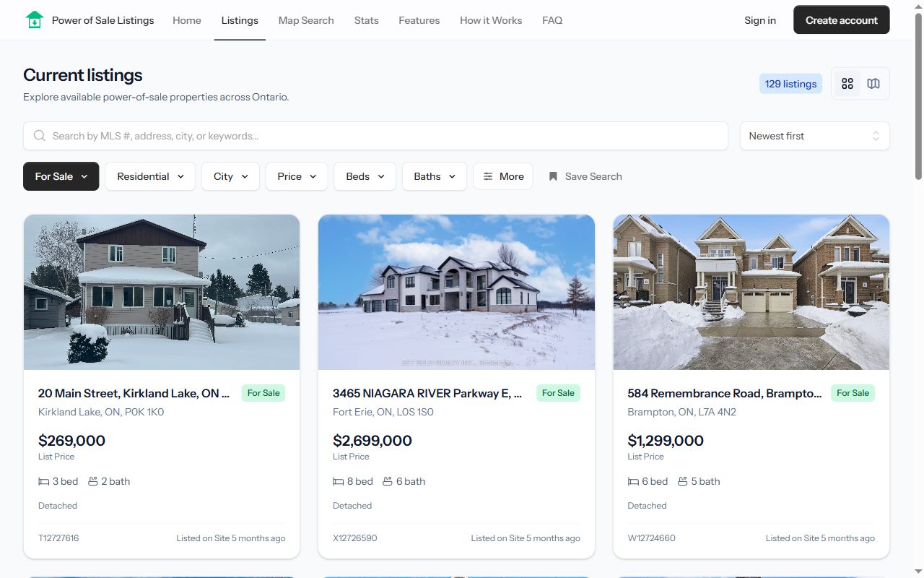Open 584 Remembrance Road listing title

pyautogui.click(x=725, y=393)
